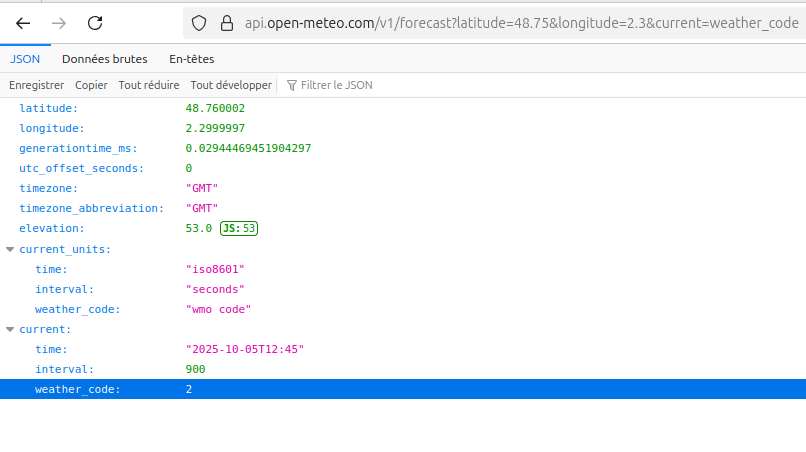The height and width of the screenshot is (452, 806).
Task: Click the padlock site security icon
Action: (226, 23)
